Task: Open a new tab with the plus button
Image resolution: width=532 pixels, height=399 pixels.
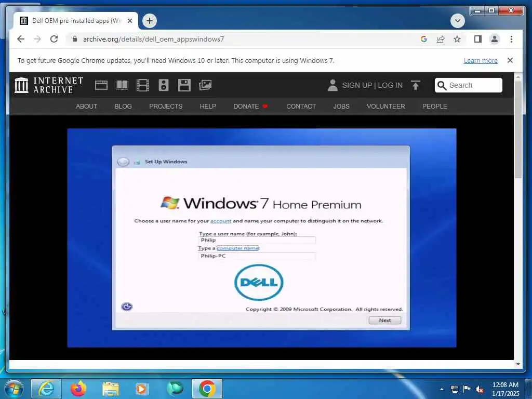Action: pos(150,21)
